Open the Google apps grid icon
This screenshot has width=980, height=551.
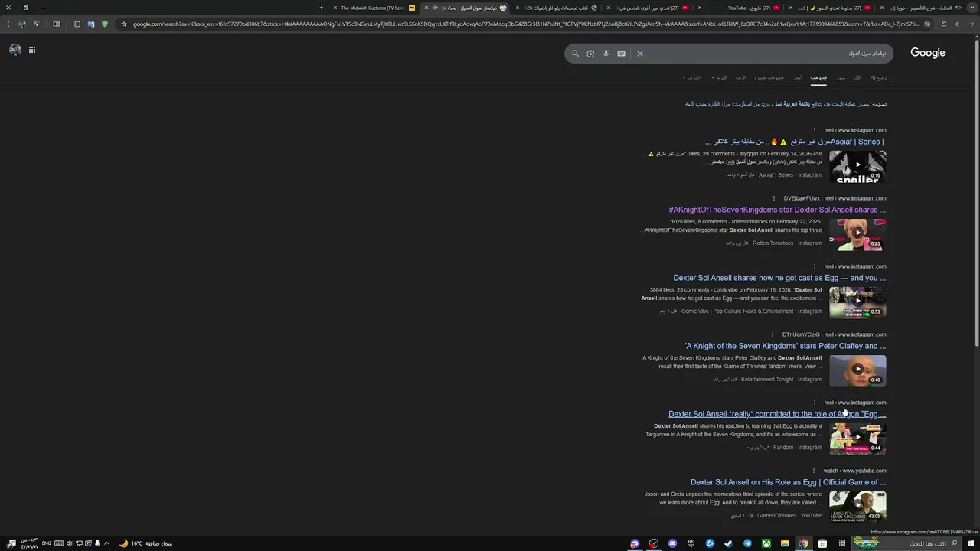click(x=32, y=50)
